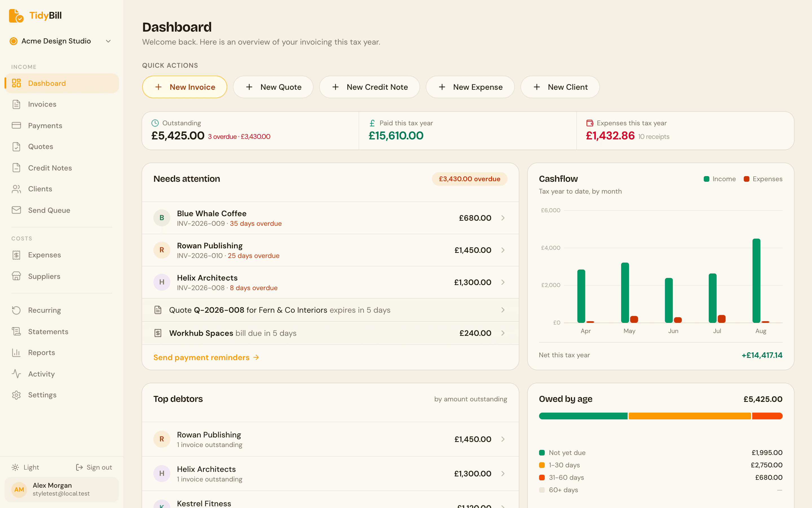Open Helix Architects INV-2026-008 row chevron

tap(503, 283)
